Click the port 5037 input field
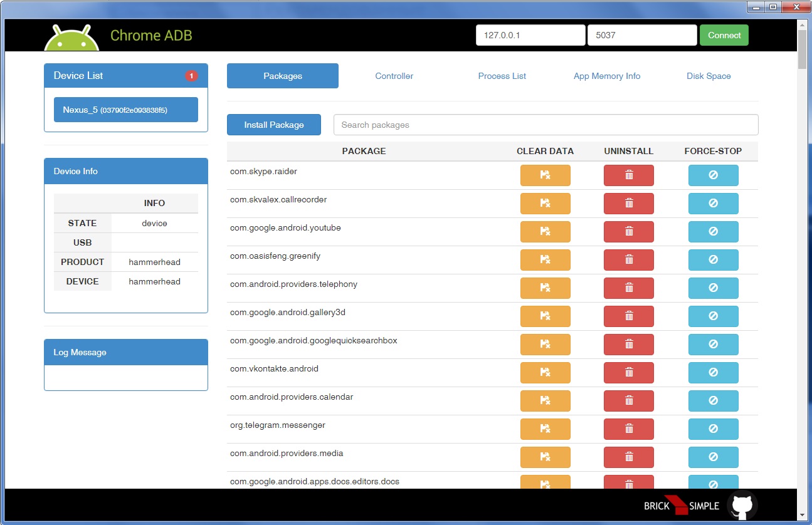 pos(641,36)
